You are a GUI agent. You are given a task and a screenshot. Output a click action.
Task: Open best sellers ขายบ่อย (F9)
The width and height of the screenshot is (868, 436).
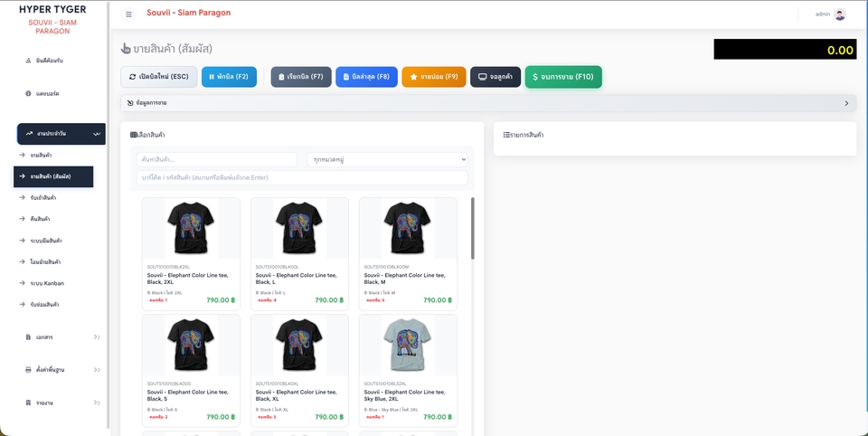tap(434, 77)
